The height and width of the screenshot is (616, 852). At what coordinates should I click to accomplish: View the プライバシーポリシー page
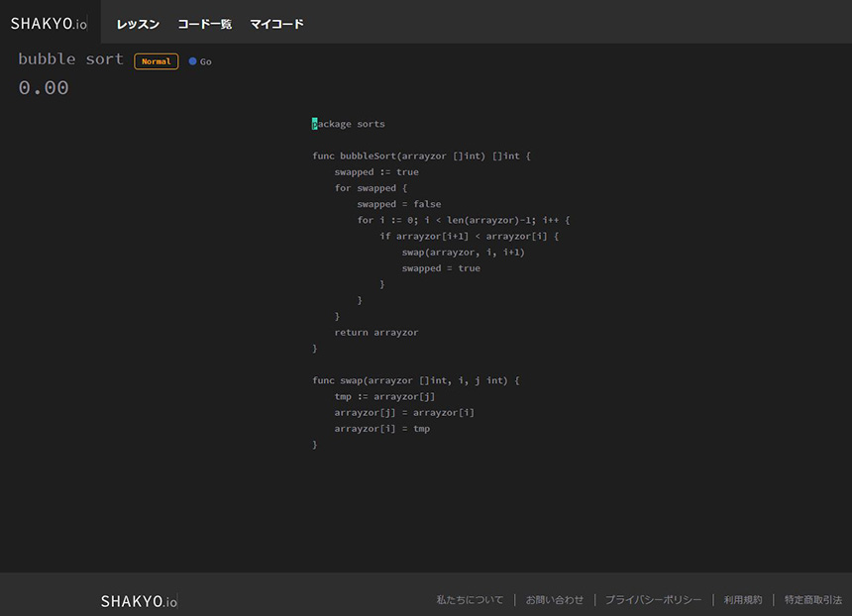click(653, 600)
